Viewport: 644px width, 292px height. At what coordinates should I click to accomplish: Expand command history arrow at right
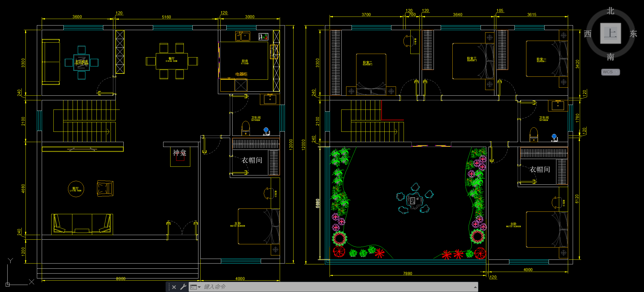point(475,287)
